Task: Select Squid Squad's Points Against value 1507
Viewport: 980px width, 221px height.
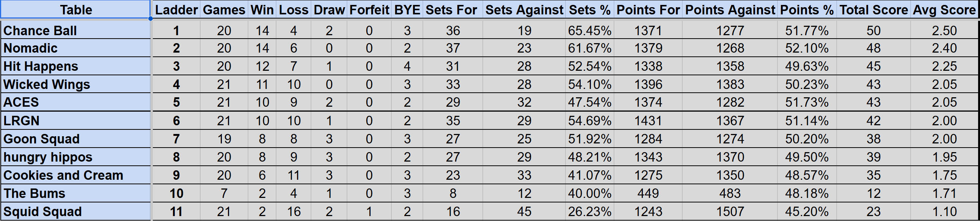Action: (x=730, y=212)
